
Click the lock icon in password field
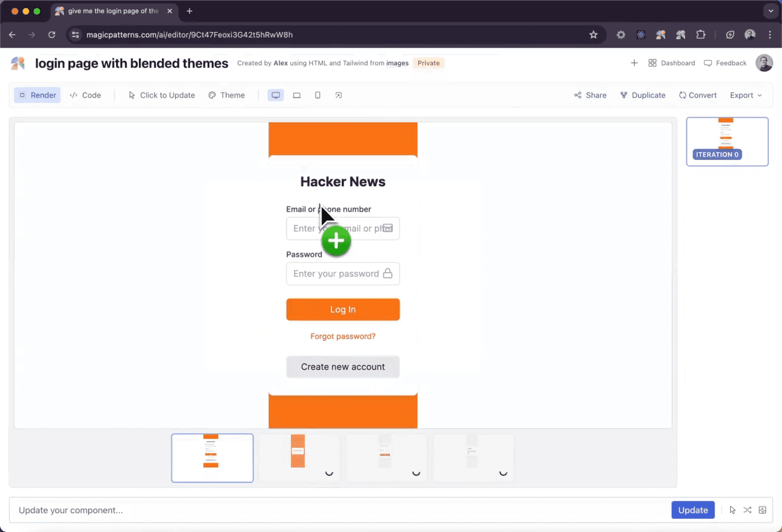388,273
